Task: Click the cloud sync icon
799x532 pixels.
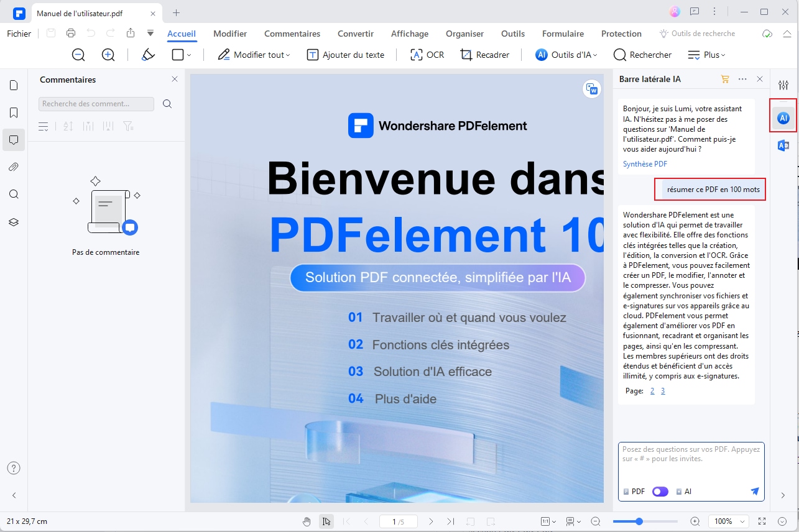Action: pos(767,34)
